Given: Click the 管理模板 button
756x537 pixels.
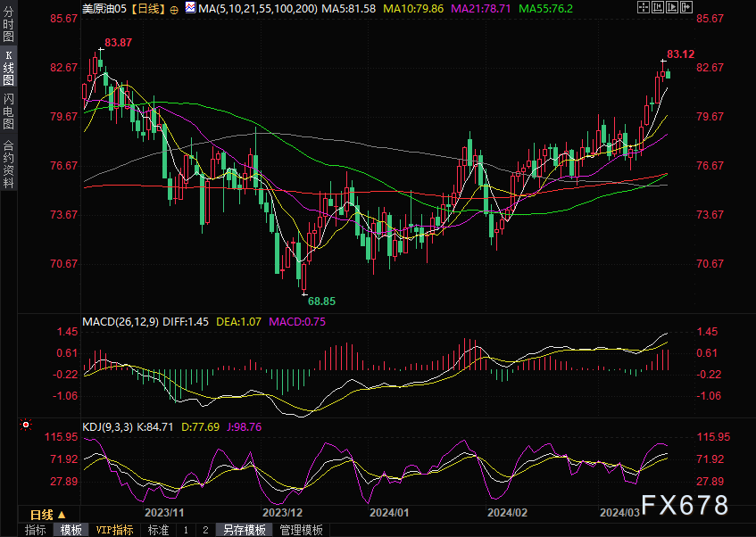Looking at the screenshot, I should click(x=302, y=530).
